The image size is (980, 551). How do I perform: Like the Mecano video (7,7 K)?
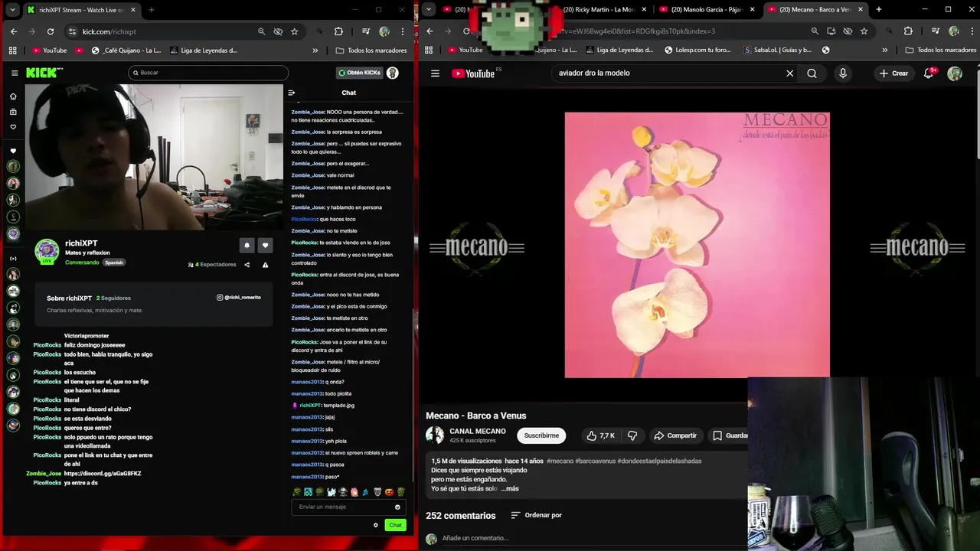tap(601, 435)
